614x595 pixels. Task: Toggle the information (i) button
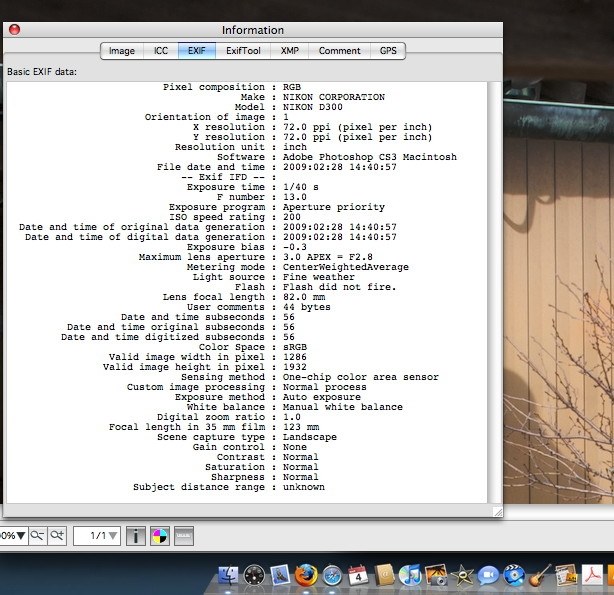tap(136, 536)
